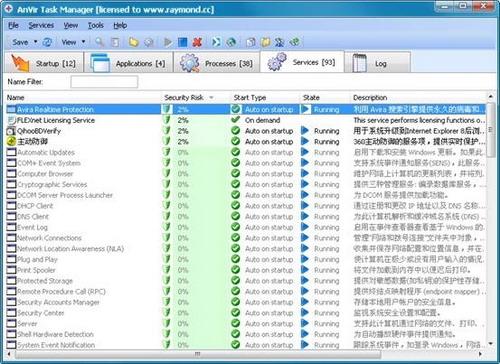The image size is (500, 364).
Task: Select the Protected Storage service
Action: click(246, 281)
